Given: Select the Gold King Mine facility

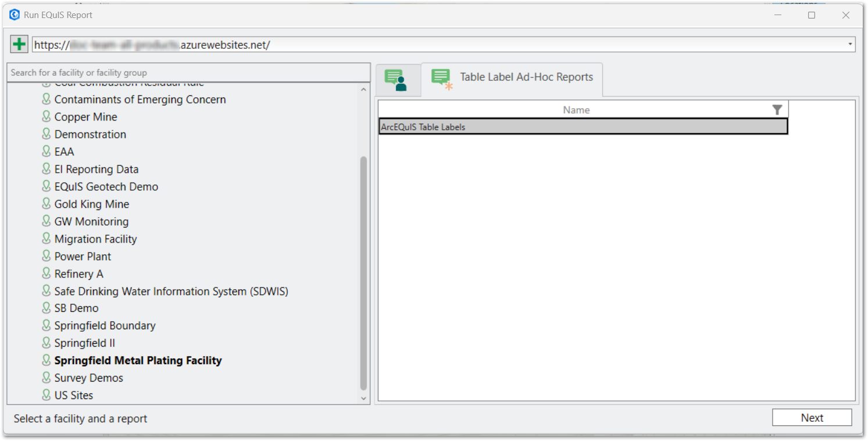Looking at the screenshot, I should click(x=92, y=204).
